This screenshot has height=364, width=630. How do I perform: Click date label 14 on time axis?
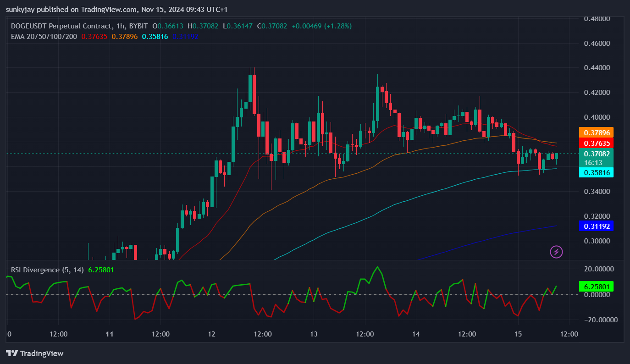416,334
